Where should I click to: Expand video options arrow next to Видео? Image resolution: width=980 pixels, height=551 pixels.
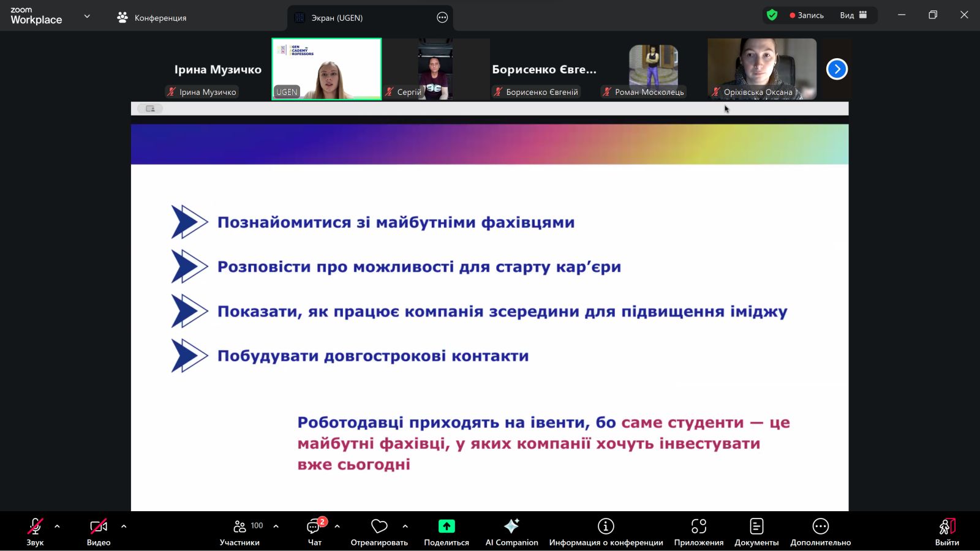tap(124, 526)
